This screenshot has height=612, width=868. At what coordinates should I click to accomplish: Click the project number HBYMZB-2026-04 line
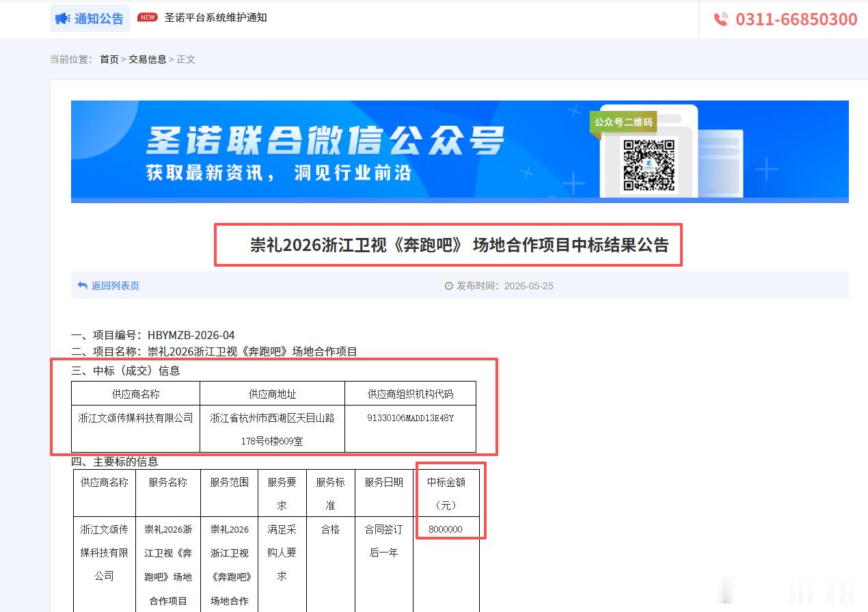click(x=153, y=335)
